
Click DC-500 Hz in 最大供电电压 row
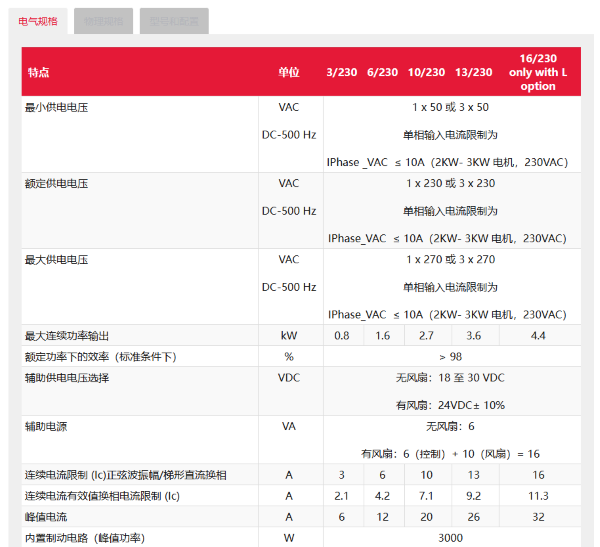[x=289, y=287]
